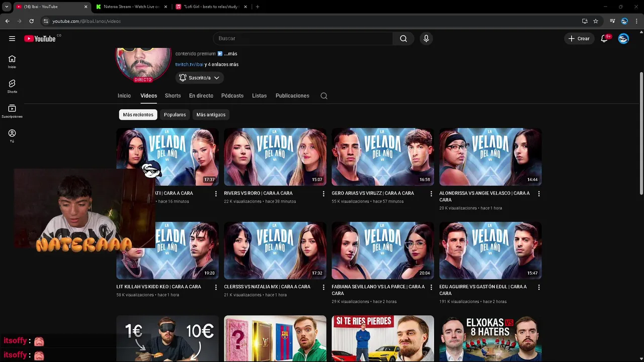Open Inicio in the left sidebar
This screenshot has height=362, width=644.
[12, 62]
